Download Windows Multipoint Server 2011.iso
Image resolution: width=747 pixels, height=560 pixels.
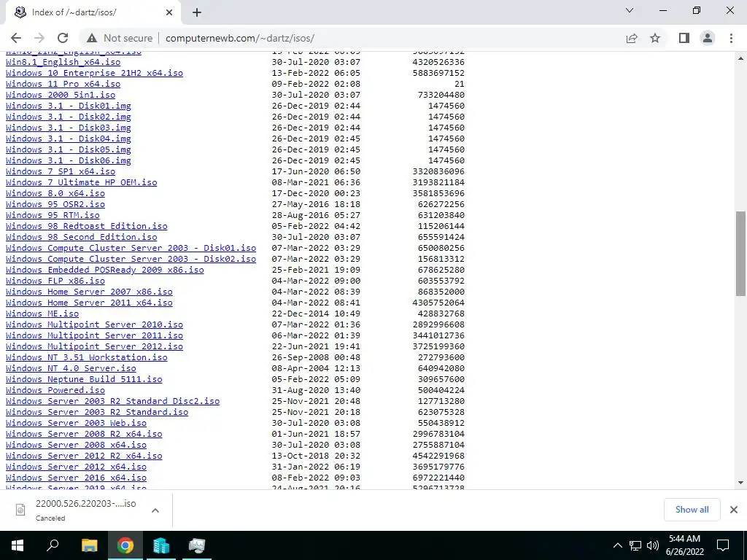click(x=94, y=335)
